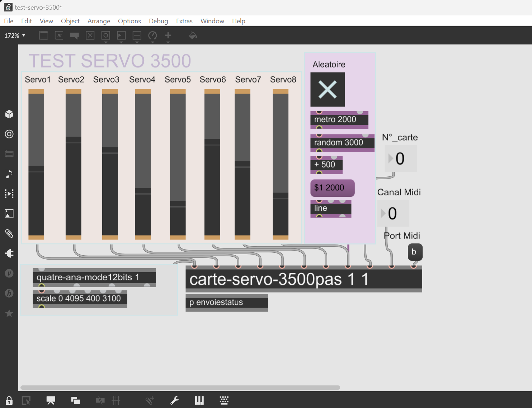The height and width of the screenshot is (408, 532).
Task: Click the TEST SERVO 3500 title comment
Action: 110,61
